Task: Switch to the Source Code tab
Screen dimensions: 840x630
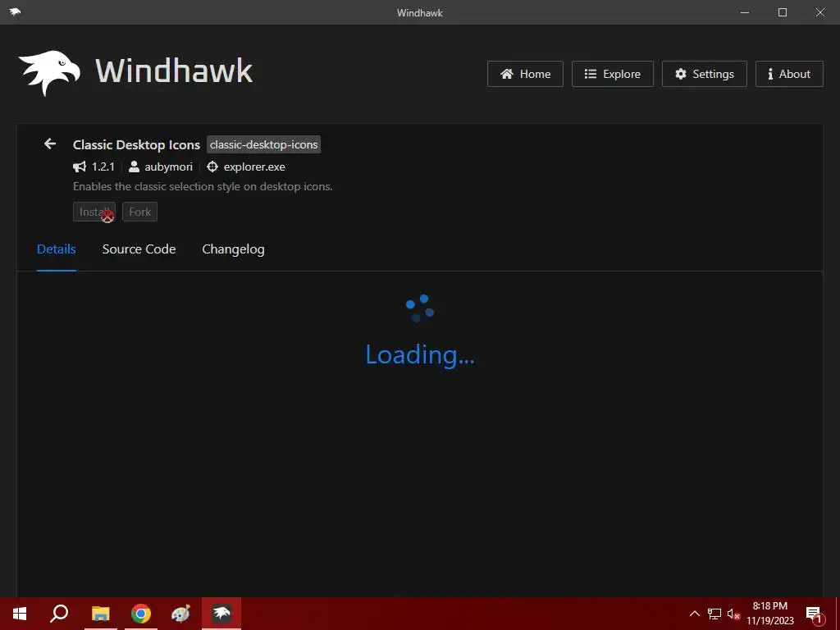Action: pyautogui.click(x=139, y=249)
